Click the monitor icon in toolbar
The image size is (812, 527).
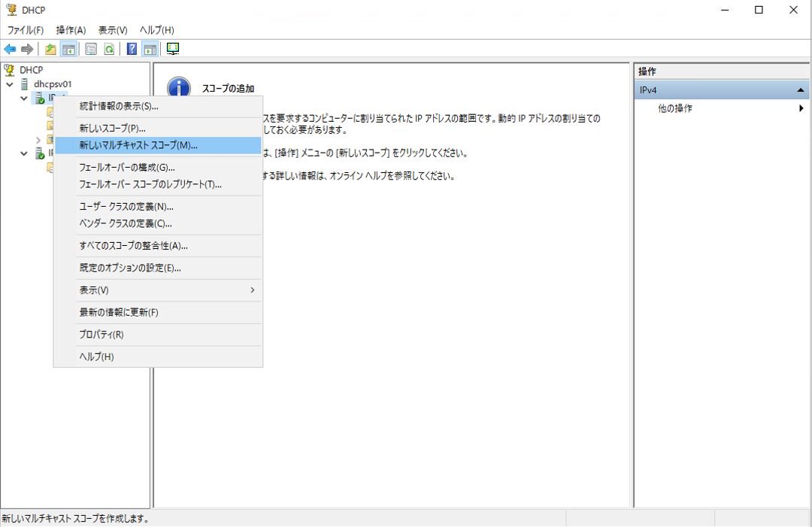pos(173,50)
